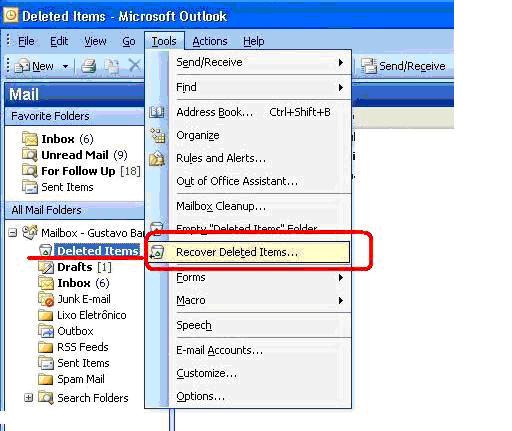Open the Drafts folder
Screen dimensions: 512x431
[75, 267]
